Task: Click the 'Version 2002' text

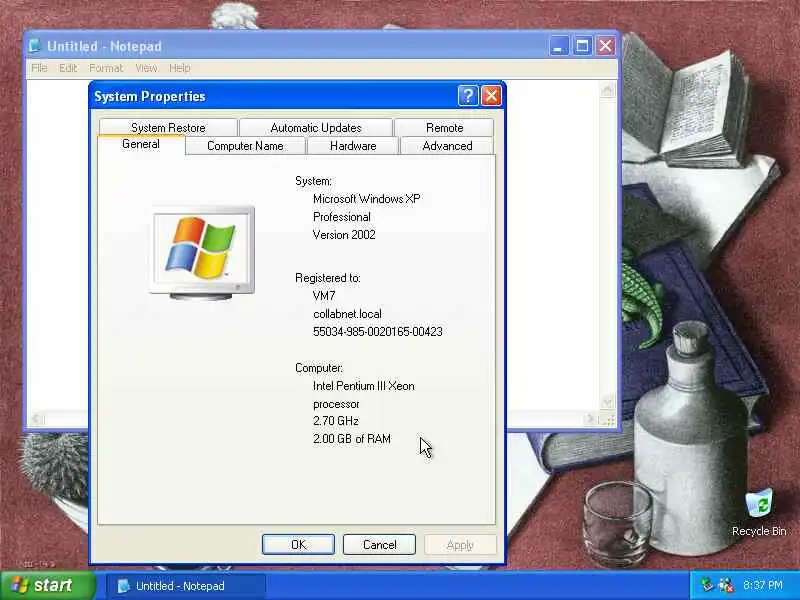Action: [344, 235]
